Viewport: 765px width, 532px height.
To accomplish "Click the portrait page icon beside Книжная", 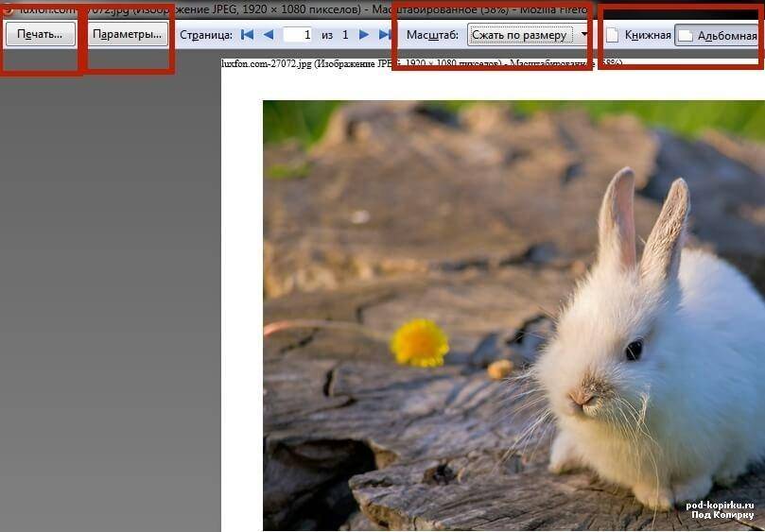I will point(613,36).
